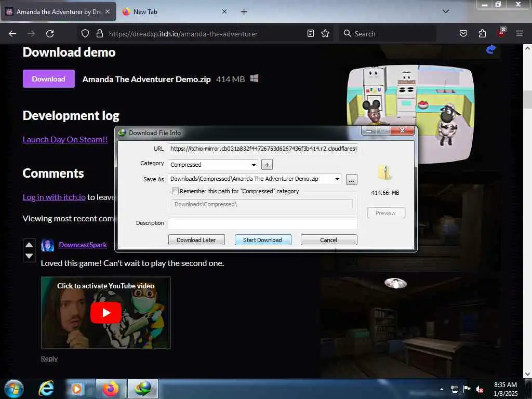The width and height of the screenshot is (532, 399).
Task: Click the Description text field
Action: coord(262,223)
